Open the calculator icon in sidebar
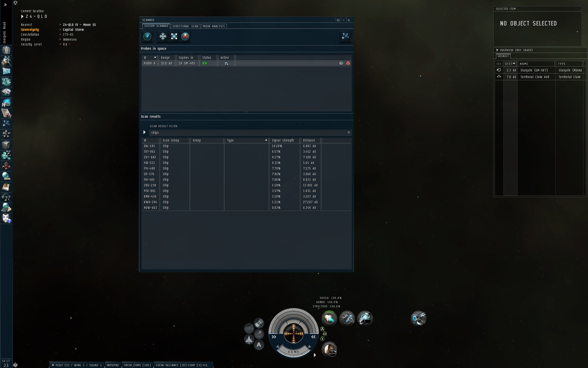The image size is (588, 368). [6, 208]
